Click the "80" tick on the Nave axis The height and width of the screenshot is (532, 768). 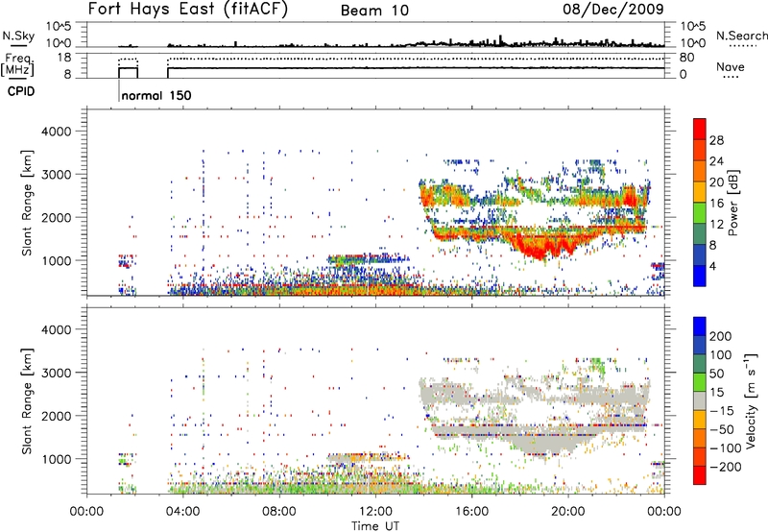pos(686,58)
